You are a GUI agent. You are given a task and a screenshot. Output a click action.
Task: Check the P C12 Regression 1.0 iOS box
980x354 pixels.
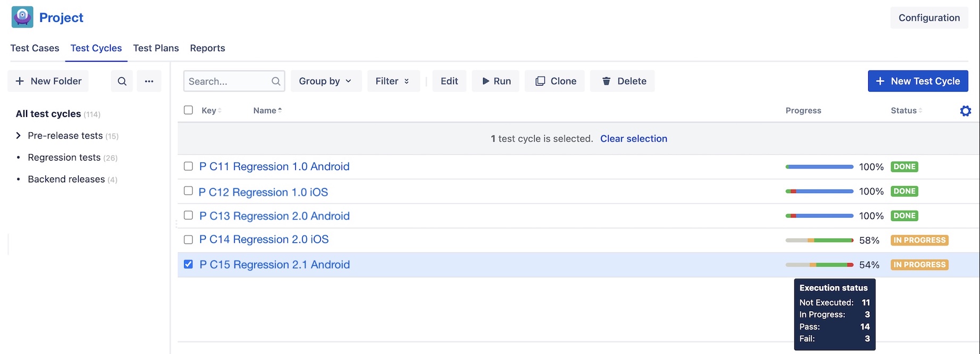[188, 191]
